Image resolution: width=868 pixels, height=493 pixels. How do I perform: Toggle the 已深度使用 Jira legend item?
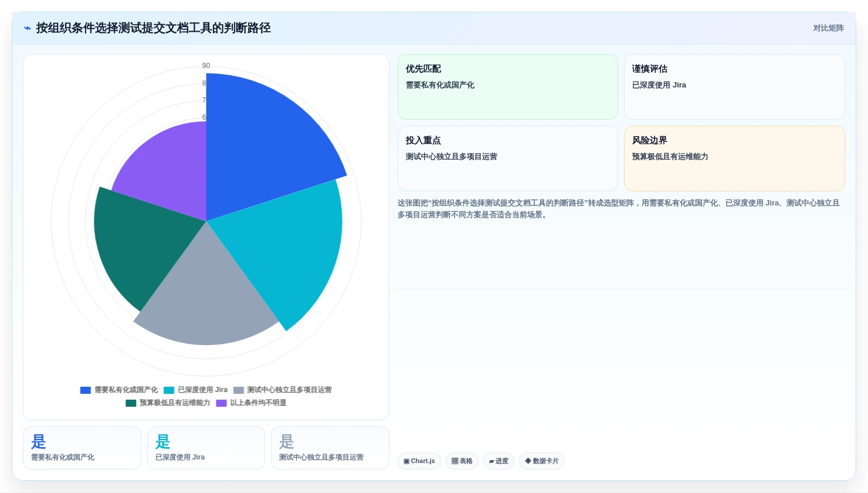click(196, 390)
